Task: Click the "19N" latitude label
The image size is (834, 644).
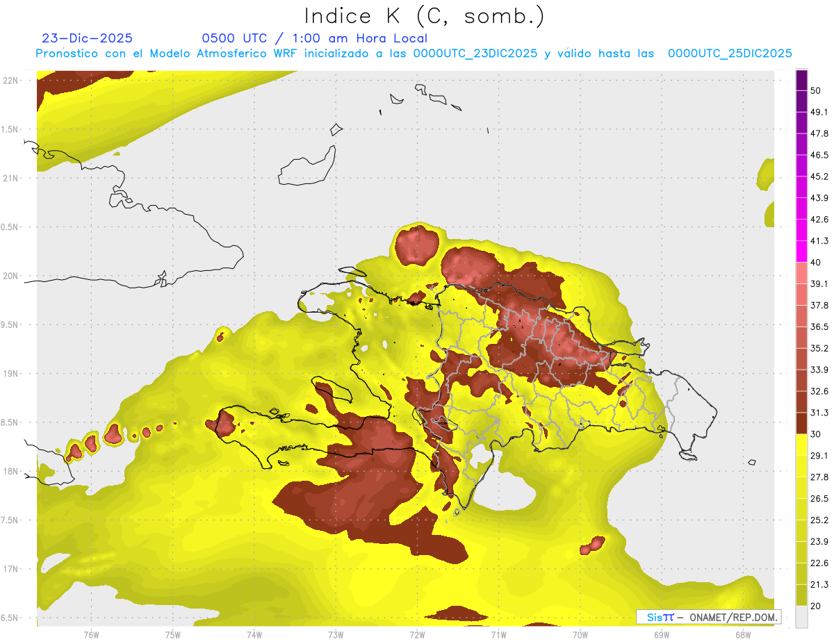Action: click(x=10, y=374)
